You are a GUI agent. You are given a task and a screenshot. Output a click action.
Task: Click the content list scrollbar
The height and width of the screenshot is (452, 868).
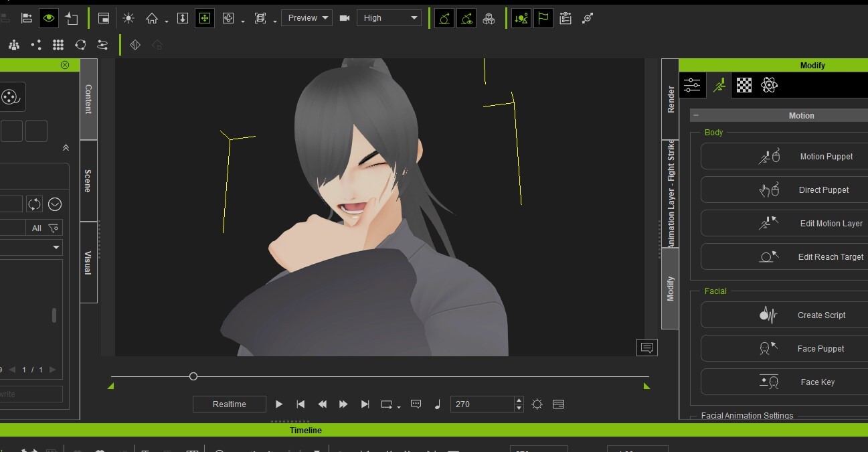tap(54, 315)
